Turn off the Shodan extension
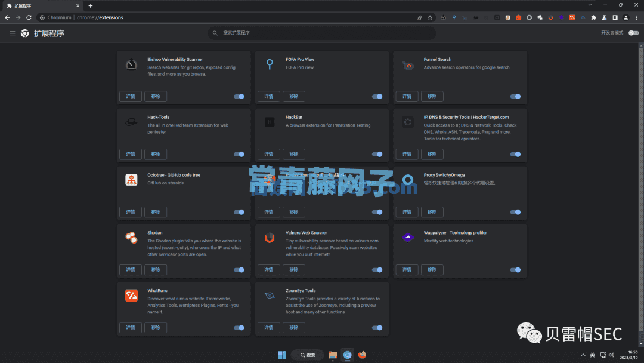Image resolution: width=644 pixels, height=363 pixels. [239, 270]
